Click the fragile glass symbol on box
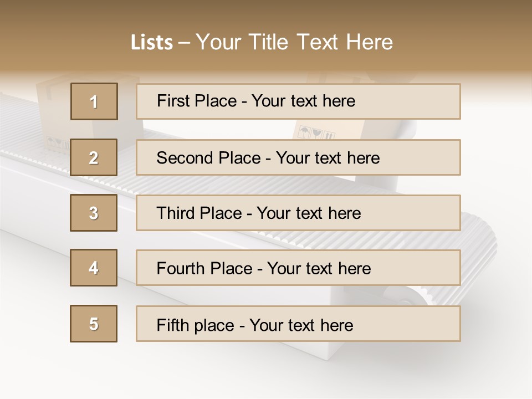532x399 pixels. [x=317, y=134]
